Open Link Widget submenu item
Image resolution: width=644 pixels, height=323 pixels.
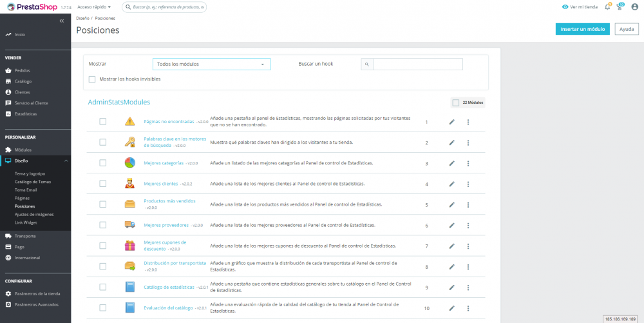click(x=26, y=222)
